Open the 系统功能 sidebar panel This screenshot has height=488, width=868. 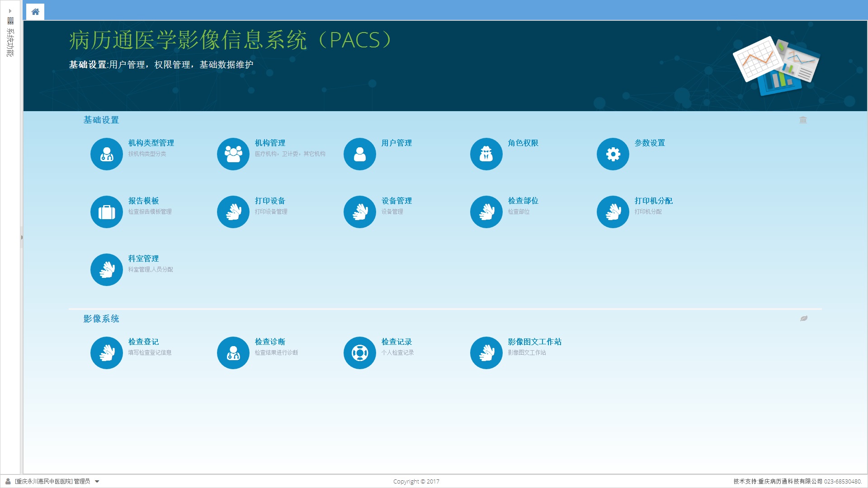pos(10,42)
